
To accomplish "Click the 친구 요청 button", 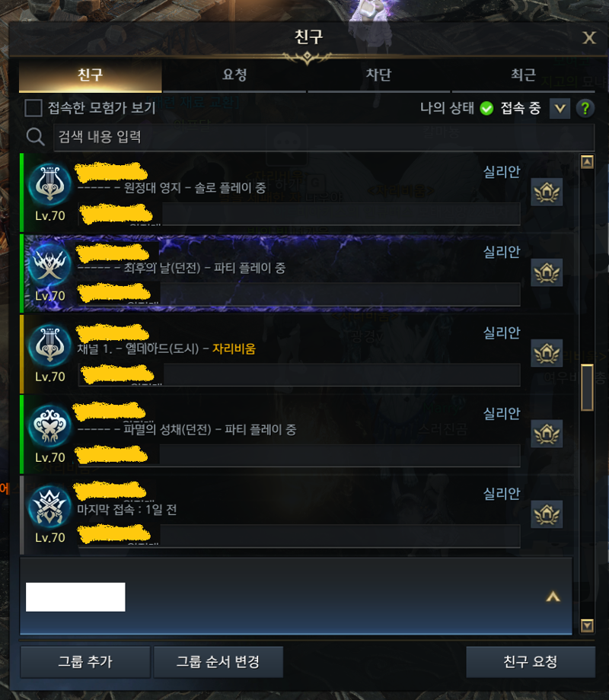I will tap(530, 661).
